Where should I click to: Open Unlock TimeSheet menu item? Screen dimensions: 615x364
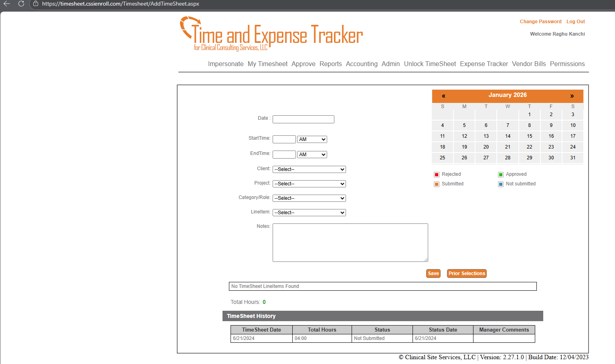coord(430,64)
